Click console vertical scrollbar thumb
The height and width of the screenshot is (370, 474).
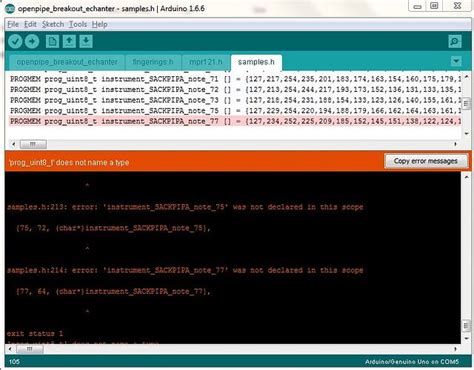click(x=466, y=325)
